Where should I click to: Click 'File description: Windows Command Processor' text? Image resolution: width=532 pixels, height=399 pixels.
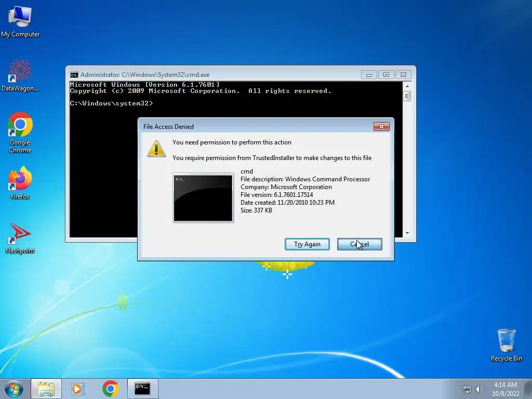coord(305,179)
